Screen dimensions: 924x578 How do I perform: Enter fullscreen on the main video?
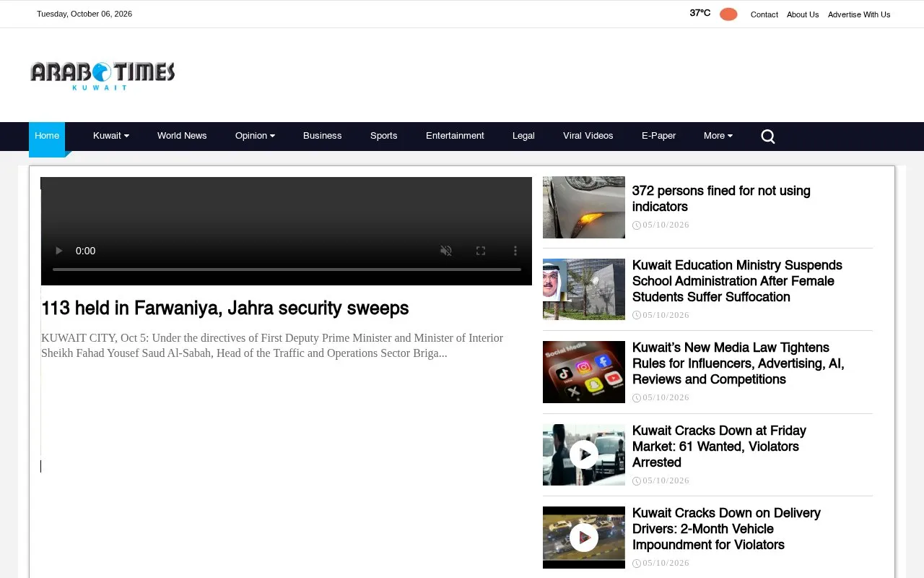click(x=481, y=251)
